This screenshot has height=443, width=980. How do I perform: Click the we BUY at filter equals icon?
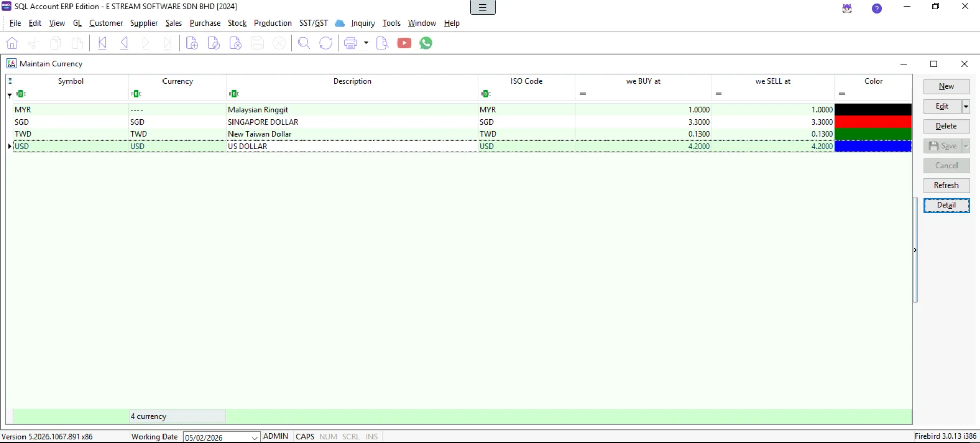coord(583,94)
